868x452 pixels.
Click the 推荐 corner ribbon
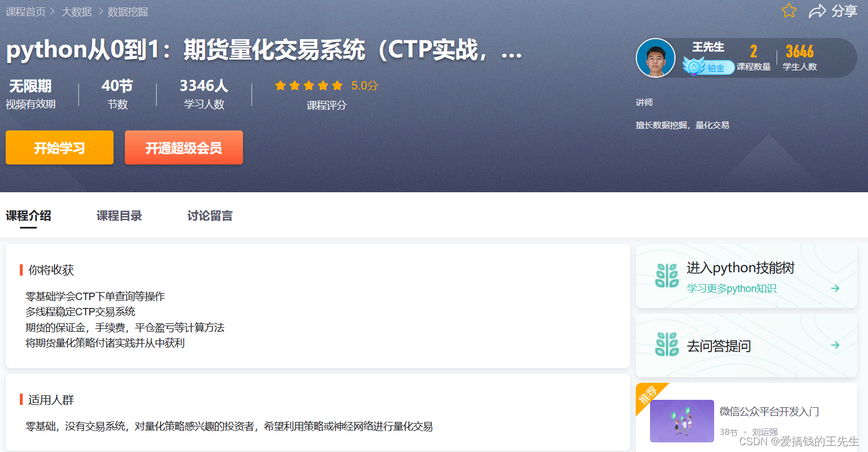(x=647, y=394)
